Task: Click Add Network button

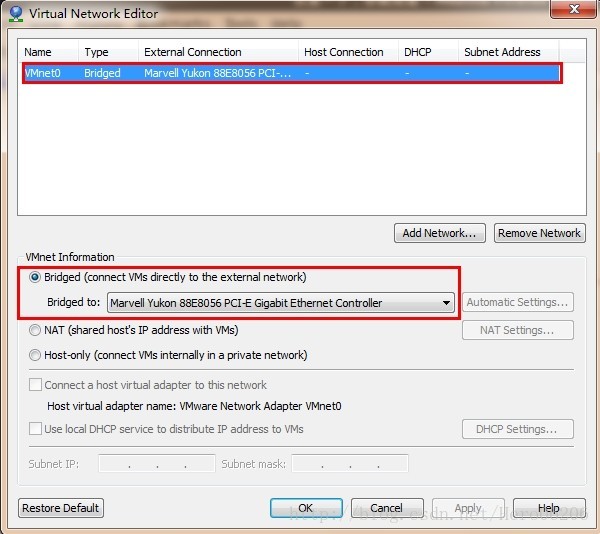Action: (440, 233)
